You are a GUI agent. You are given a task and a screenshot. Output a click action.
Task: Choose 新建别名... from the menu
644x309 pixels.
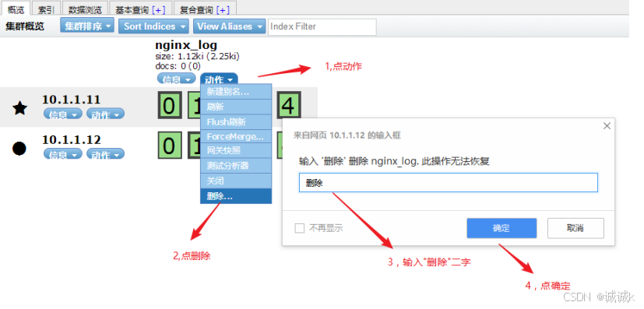[236, 92]
